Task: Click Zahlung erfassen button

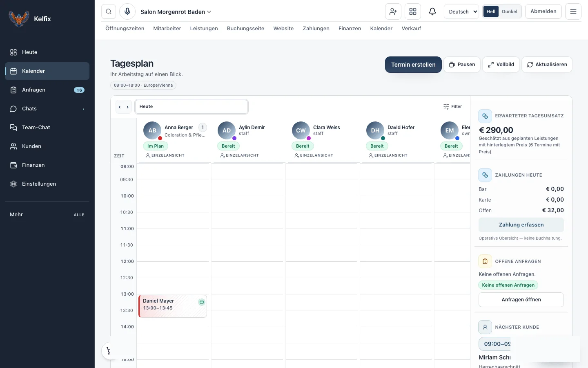Action: point(521,225)
